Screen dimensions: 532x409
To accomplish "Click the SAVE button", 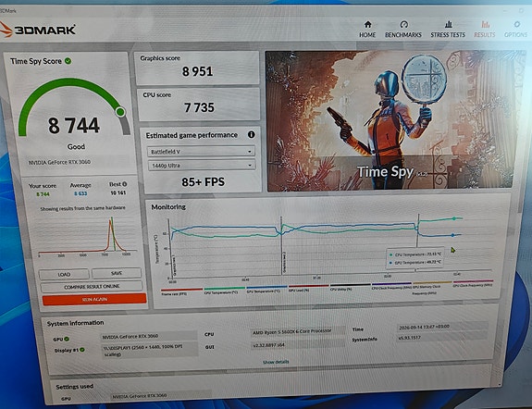I will [117, 273].
